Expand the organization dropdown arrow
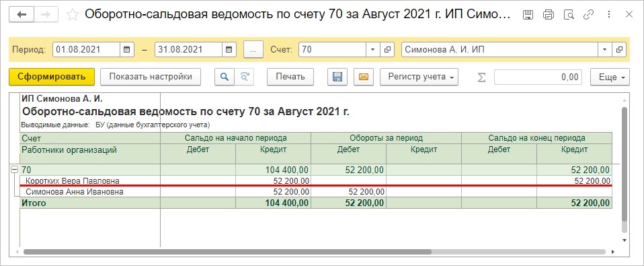Image resolution: width=644 pixels, height=266 pixels. [604, 50]
